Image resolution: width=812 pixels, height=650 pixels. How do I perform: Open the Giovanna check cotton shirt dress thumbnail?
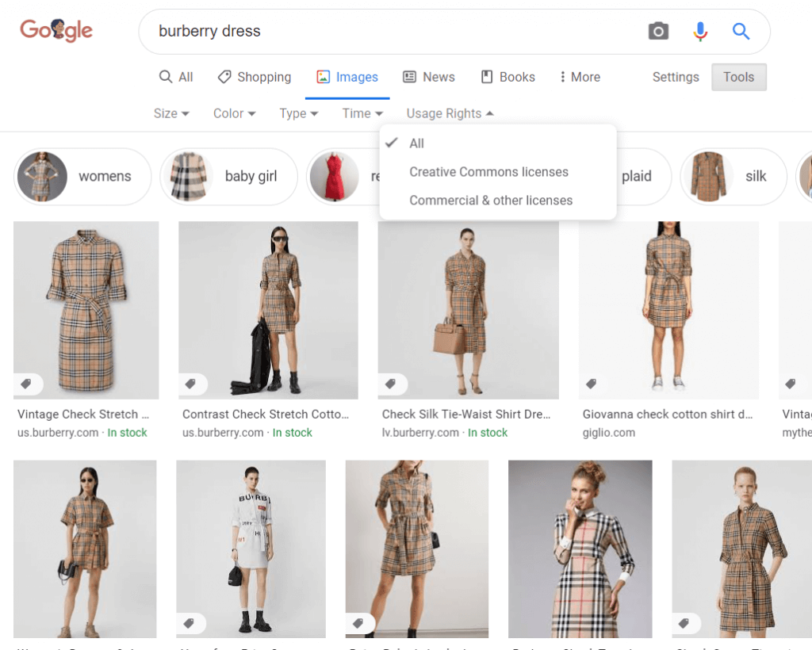(668, 310)
